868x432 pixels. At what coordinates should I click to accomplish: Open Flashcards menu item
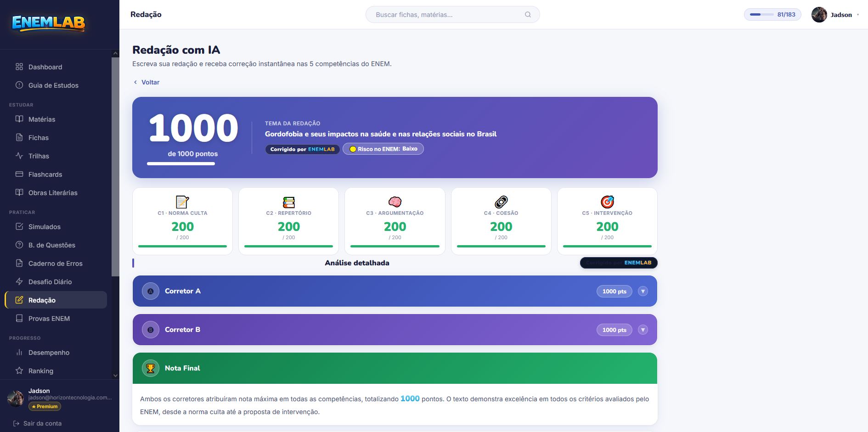(56, 174)
